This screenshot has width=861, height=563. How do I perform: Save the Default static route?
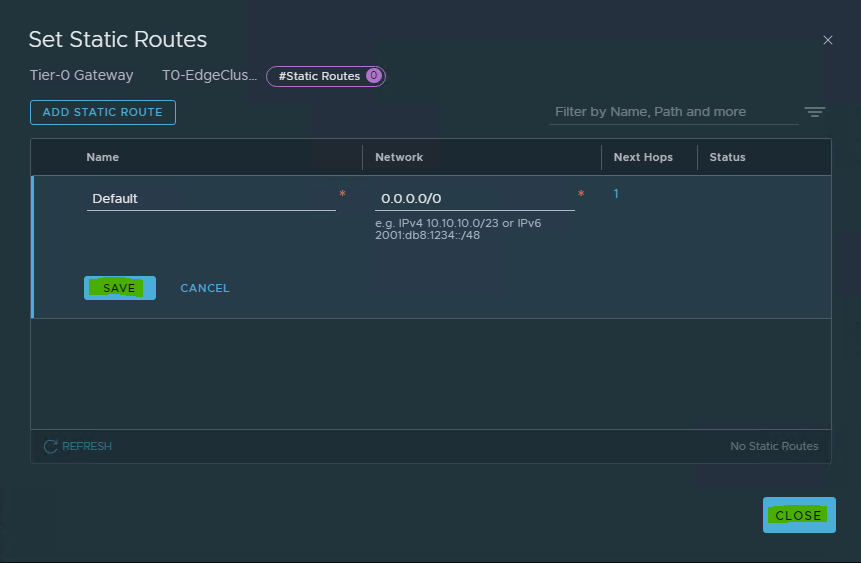click(120, 288)
